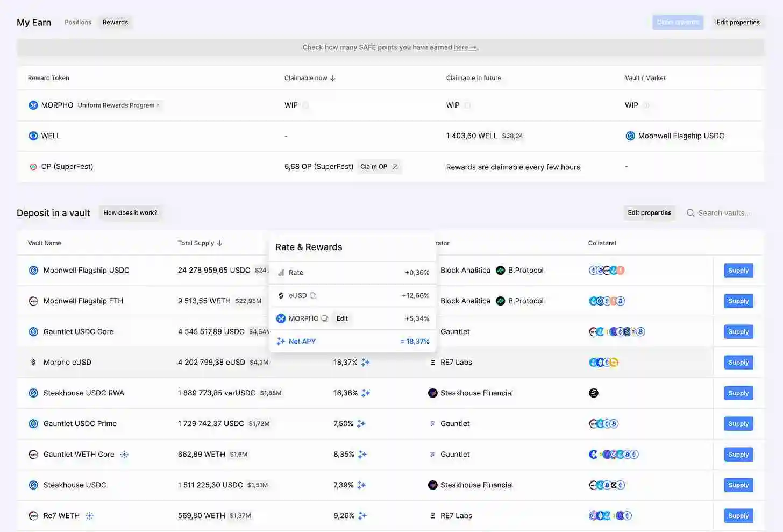Click the collateral icons for Moonwell Flagship ETH

point(607,301)
